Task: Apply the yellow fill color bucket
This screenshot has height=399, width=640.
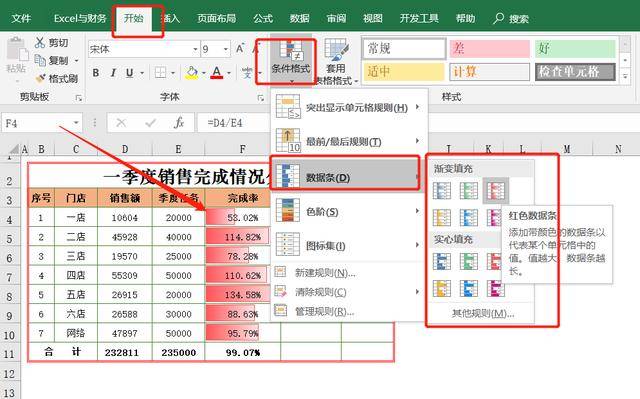Action: point(191,73)
